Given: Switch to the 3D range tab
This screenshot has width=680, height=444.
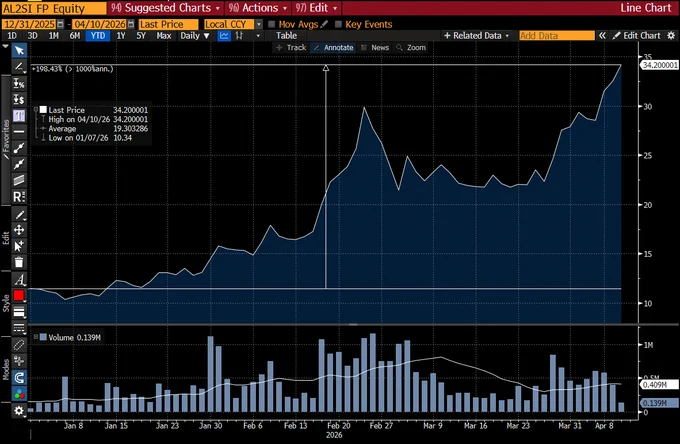Looking at the screenshot, I should click(x=33, y=36).
